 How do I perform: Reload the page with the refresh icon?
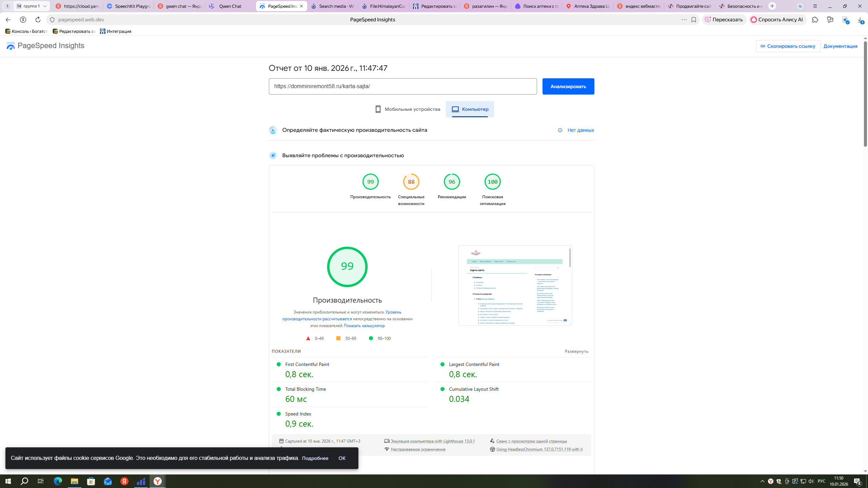pyautogui.click(x=38, y=20)
